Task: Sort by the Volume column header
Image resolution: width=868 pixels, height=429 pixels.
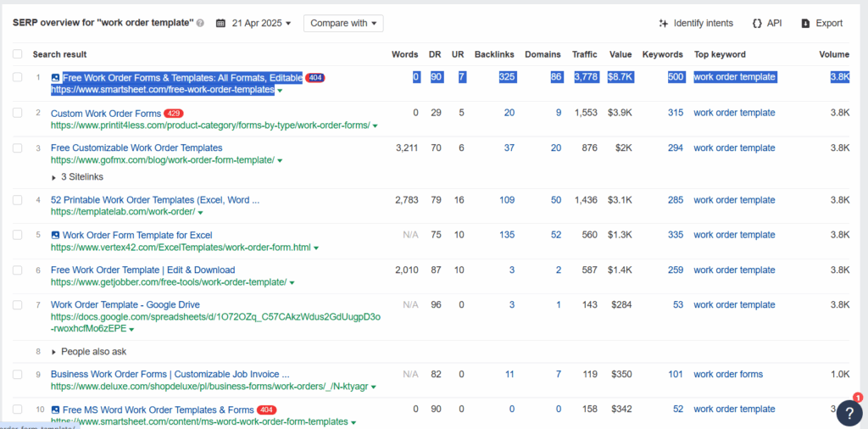Action: [834, 54]
